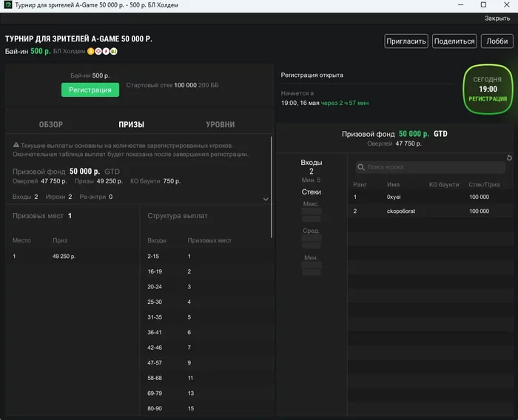Click the player search field
The height and width of the screenshot is (420, 518).
430,167
